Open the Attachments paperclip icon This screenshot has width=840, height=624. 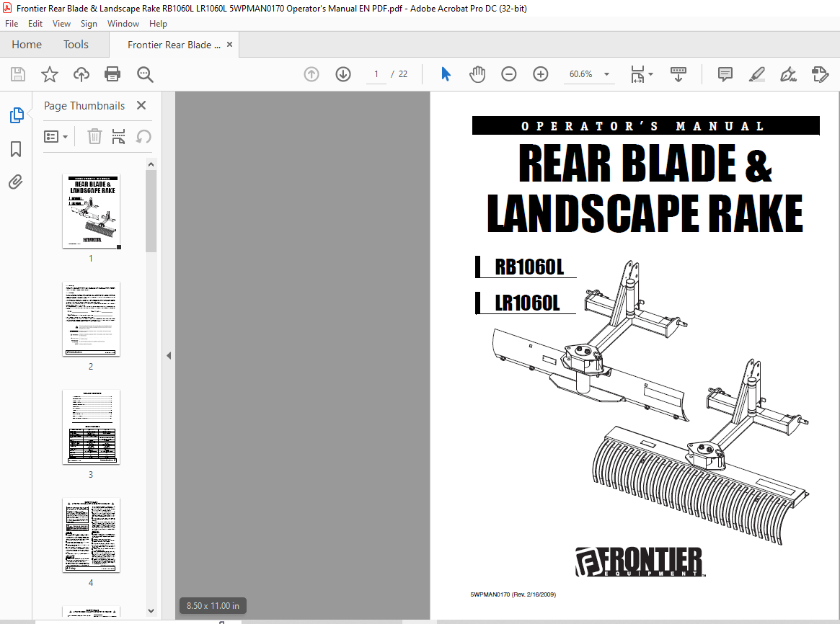(x=16, y=182)
